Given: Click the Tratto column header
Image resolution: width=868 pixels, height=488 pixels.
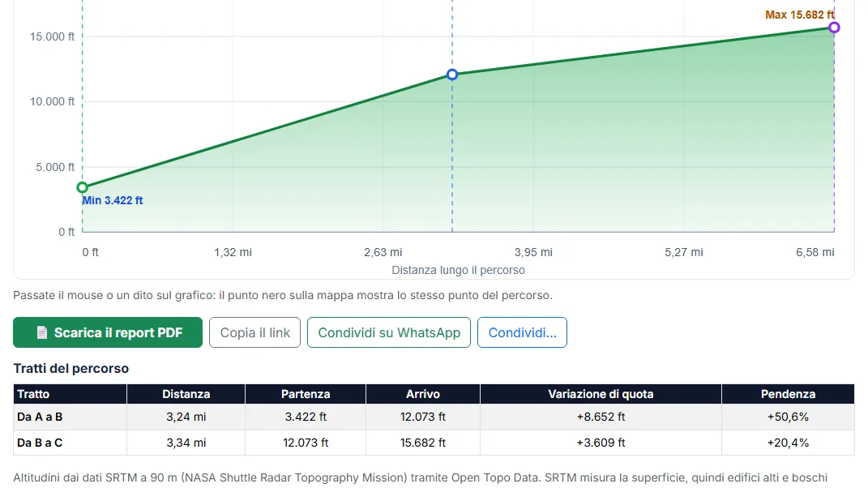Looking at the screenshot, I should 71,394.
